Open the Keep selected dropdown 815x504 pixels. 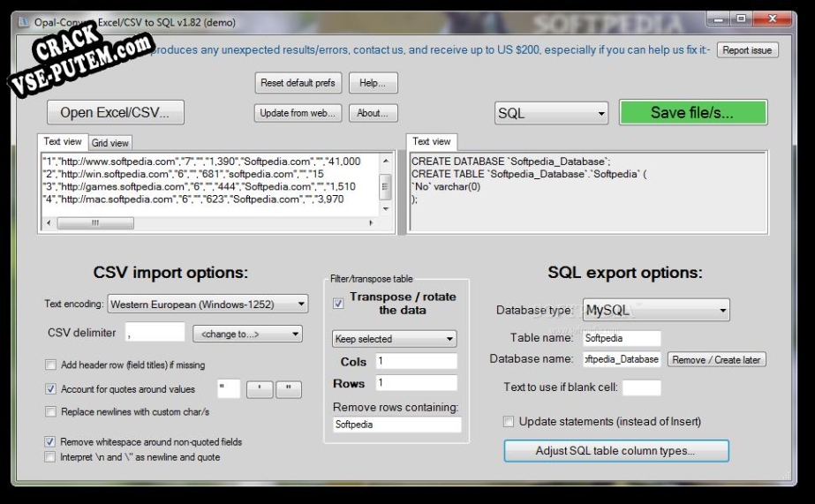[394, 339]
